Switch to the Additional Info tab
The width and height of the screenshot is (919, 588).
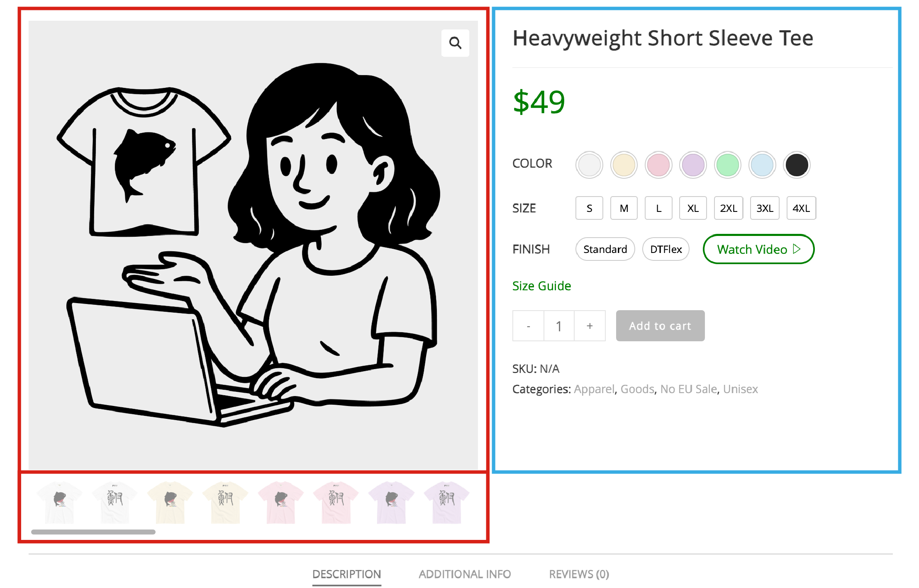[x=465, y=574]
